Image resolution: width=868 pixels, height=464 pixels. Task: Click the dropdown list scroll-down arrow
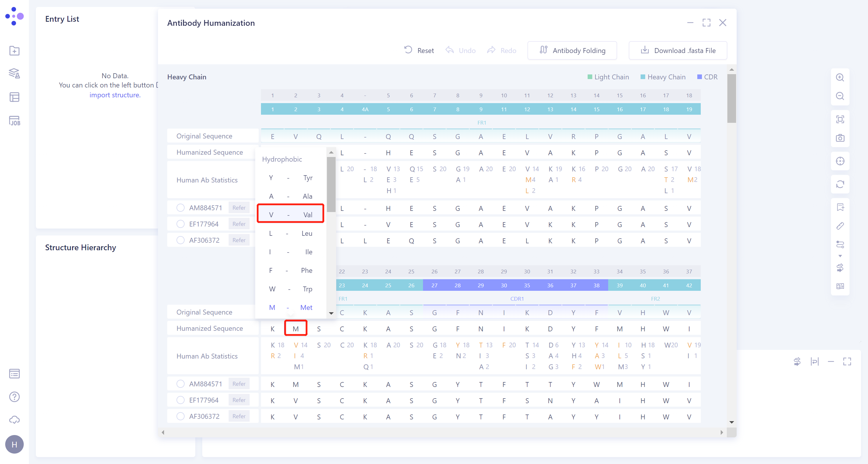pos(331,313)
